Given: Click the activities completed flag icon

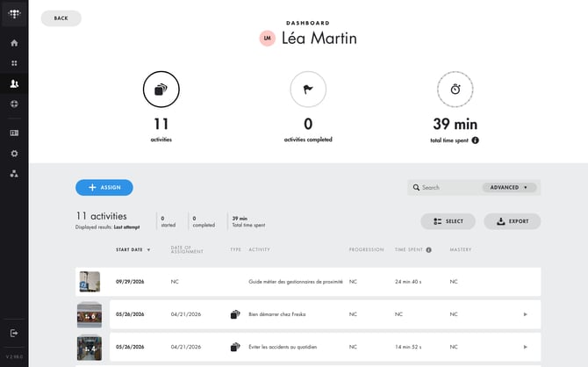Looking at the screenshot, I should (x=308, y=90).
